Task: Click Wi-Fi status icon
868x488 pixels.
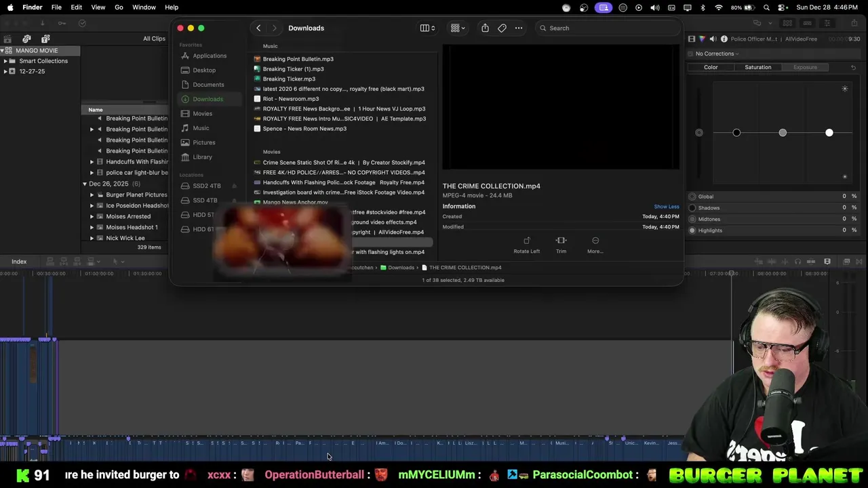Action: 719,7
